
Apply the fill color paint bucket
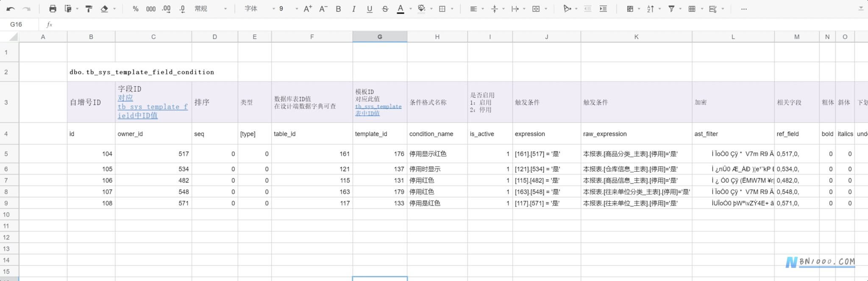(421, 9)
